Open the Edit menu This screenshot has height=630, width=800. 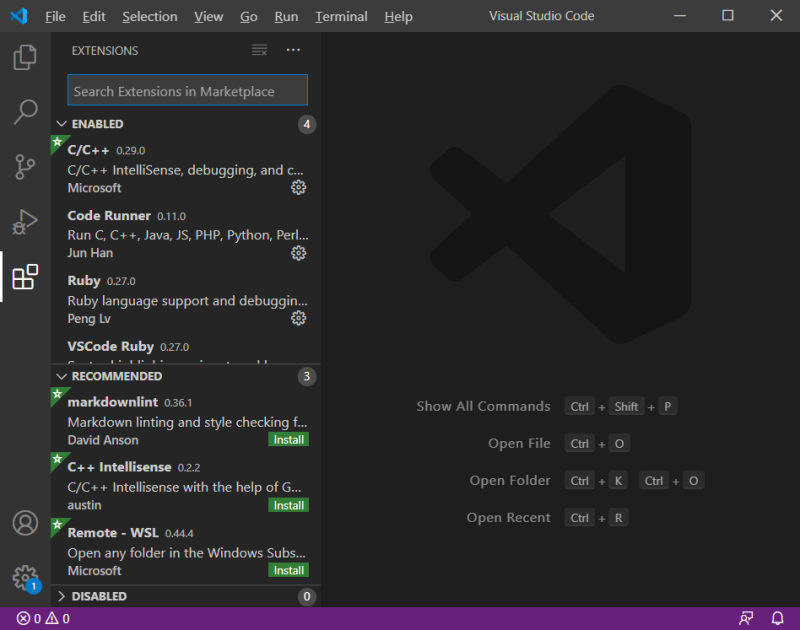94,16
